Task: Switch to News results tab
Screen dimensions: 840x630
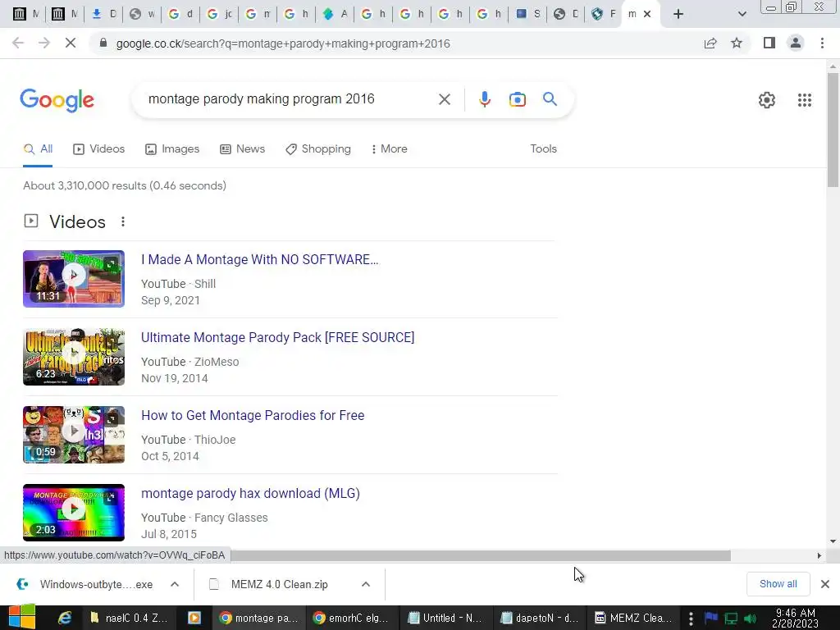Action: point(243,149)
